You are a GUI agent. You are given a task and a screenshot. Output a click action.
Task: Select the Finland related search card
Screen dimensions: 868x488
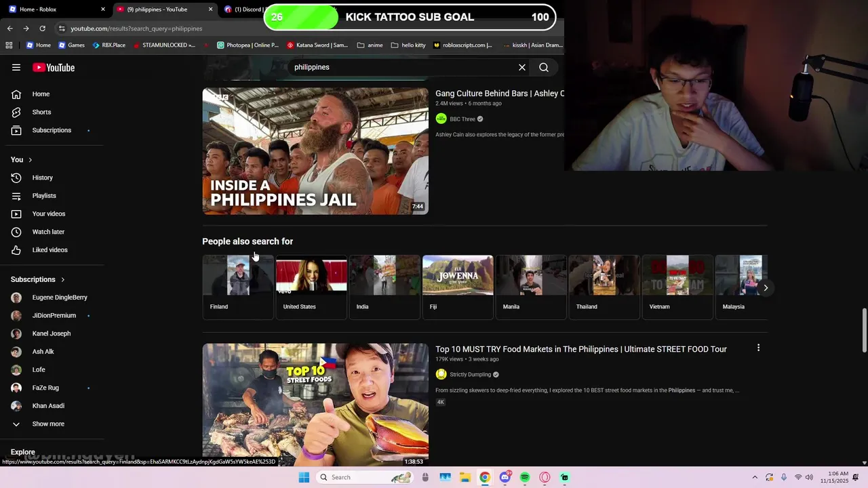tap(238, 287)
